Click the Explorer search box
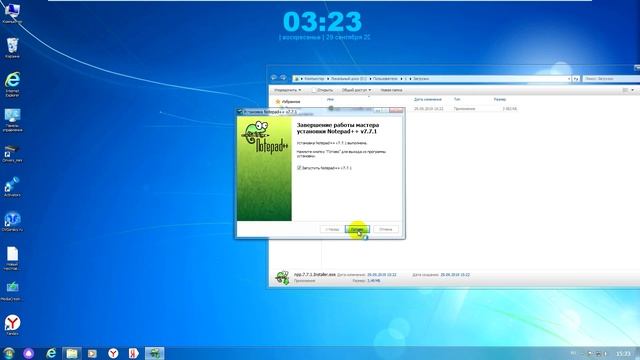640x360 pixels. [x=610, y=78]
